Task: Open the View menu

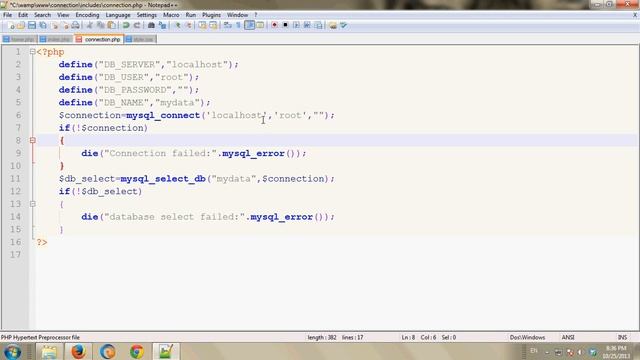Action: (x=63, y=15)
